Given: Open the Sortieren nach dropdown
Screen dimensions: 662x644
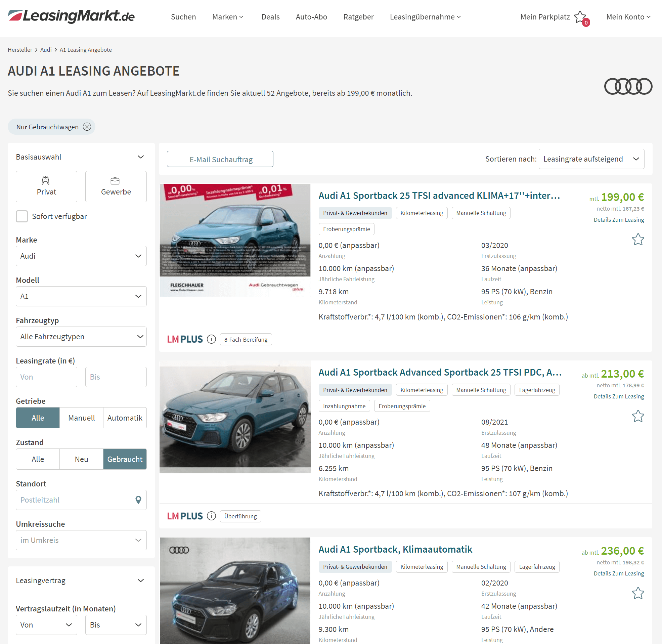Looking at the screenshot, I should (591, 159).
